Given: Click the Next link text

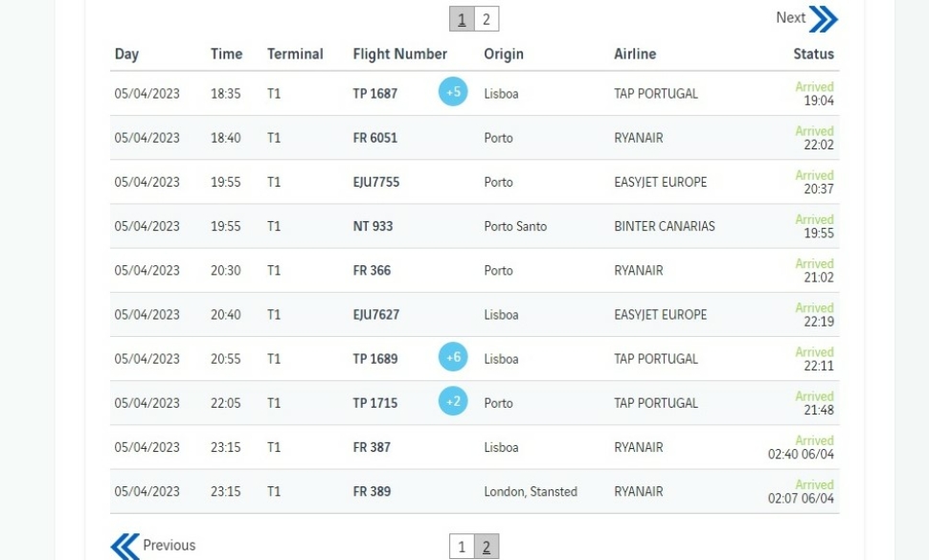Looking at the screenshot, I should (x=791, y=18).
